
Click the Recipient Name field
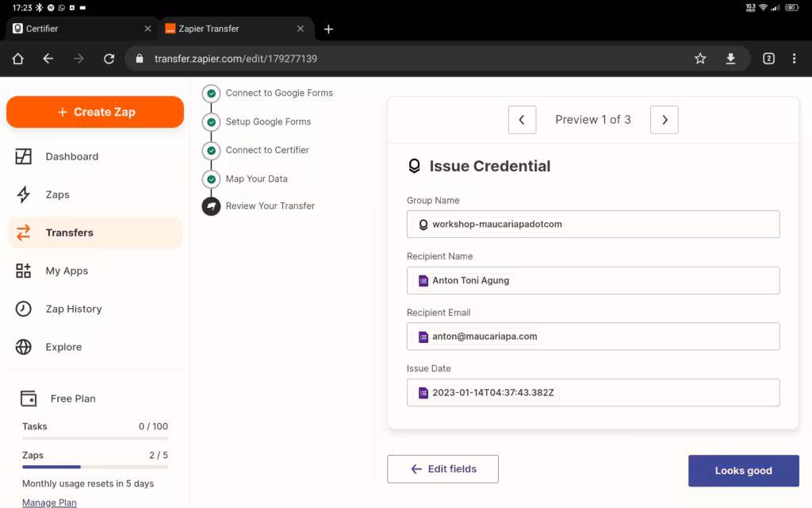(593, 280)
